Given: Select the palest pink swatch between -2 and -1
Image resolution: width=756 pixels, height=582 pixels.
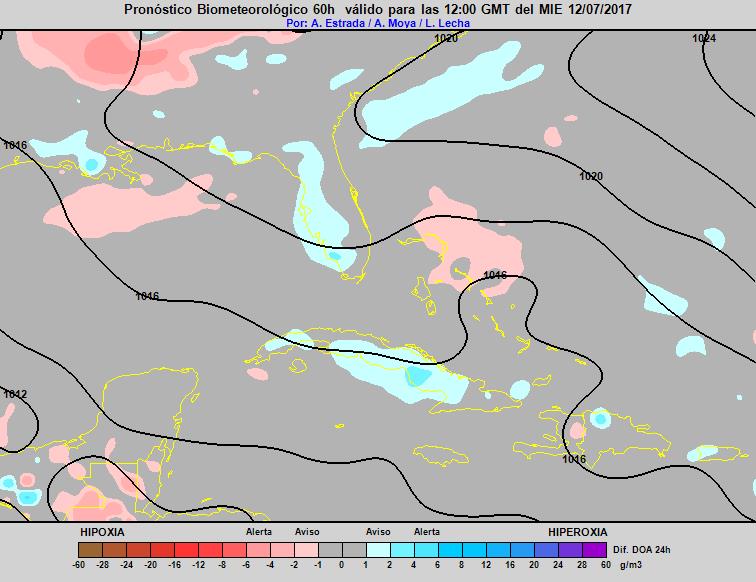Looking at the screenshot, I should click(306, 550).
